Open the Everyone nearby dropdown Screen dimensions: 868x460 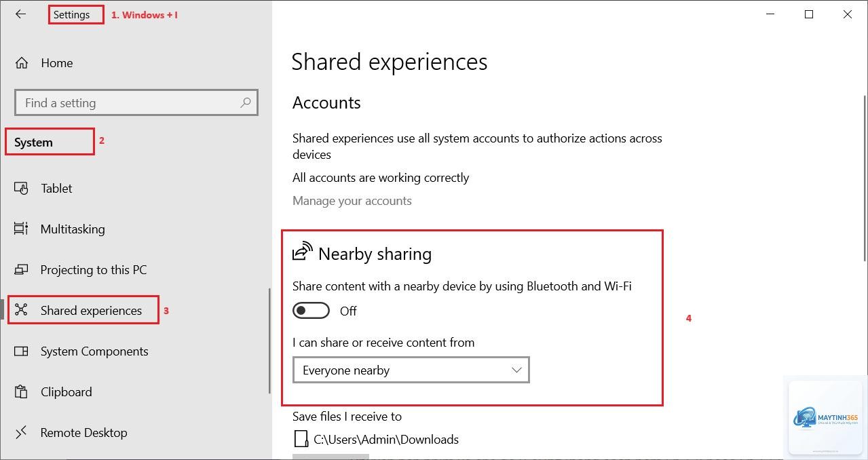click(x=411, y=370)
